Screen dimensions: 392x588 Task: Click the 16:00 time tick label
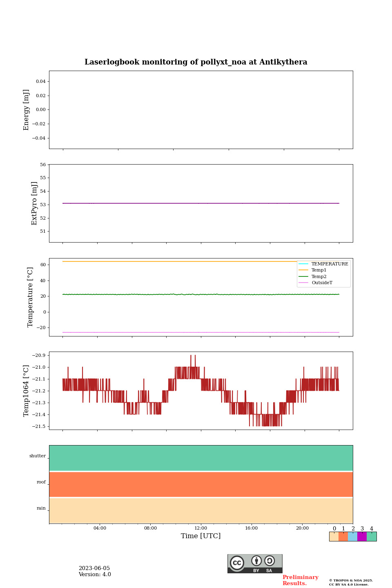coord(252,528)
